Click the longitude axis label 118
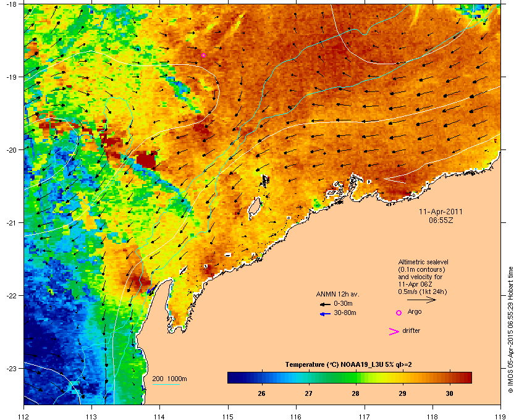 coord(432,416)
